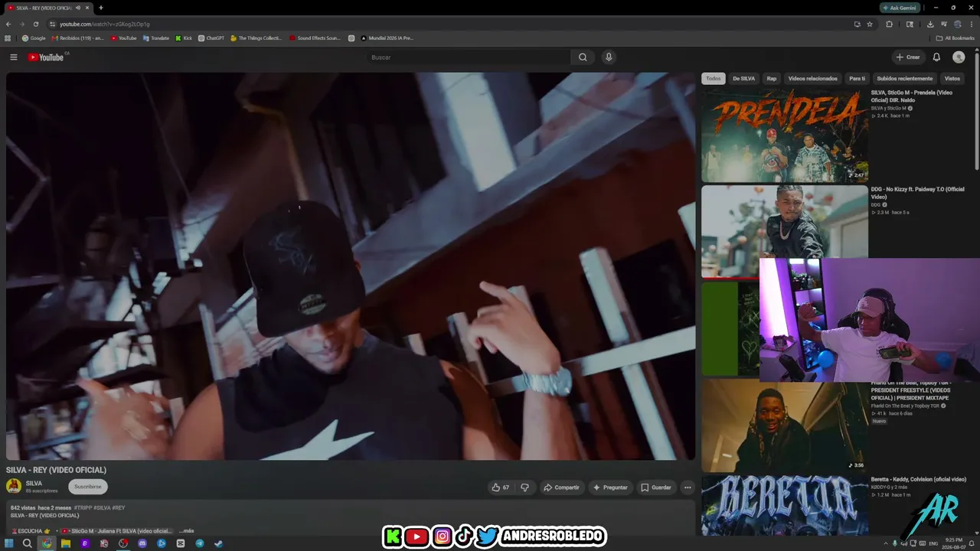The image size is (980, 551).
Task: Select the Subidos recientemente chip
Action: click(905, 78)
